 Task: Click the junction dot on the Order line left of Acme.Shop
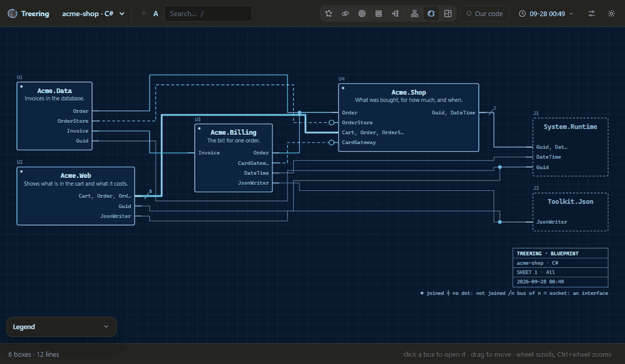coord(300,113)
